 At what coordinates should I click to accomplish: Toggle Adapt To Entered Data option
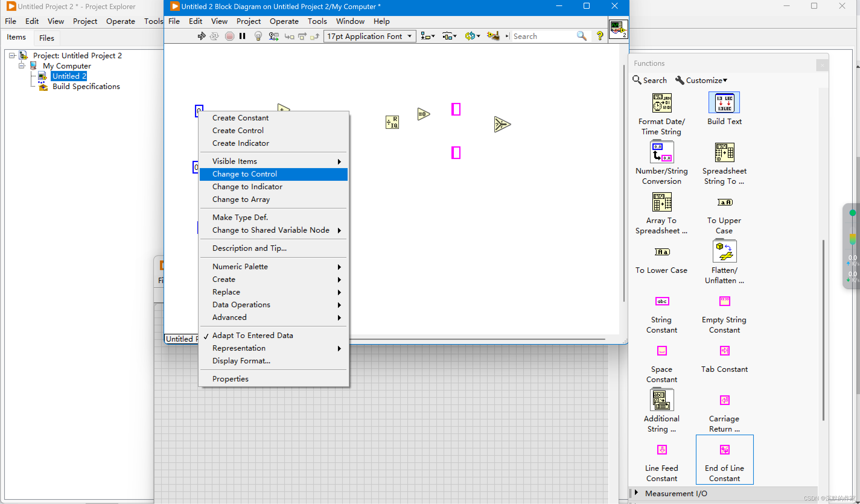[253, 335]
